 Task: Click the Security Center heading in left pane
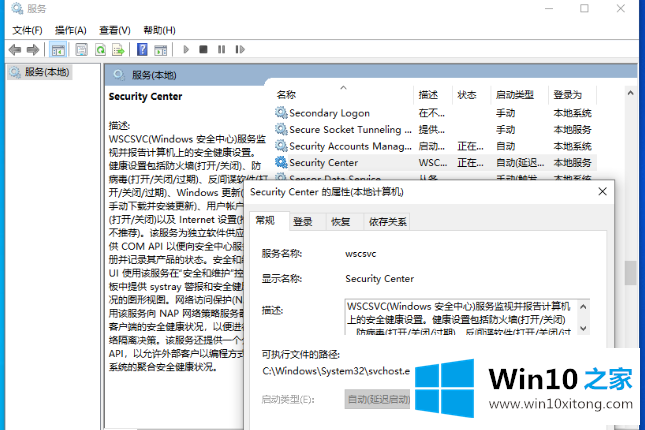145,97
